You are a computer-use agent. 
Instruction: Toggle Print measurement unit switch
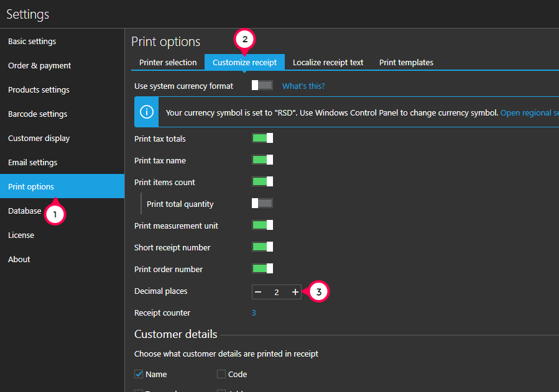262,225
